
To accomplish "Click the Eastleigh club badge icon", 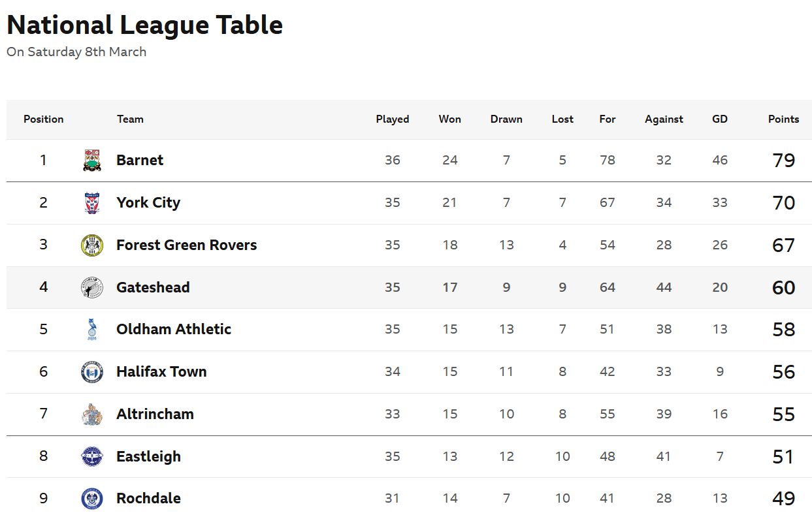I will (92, 456).
